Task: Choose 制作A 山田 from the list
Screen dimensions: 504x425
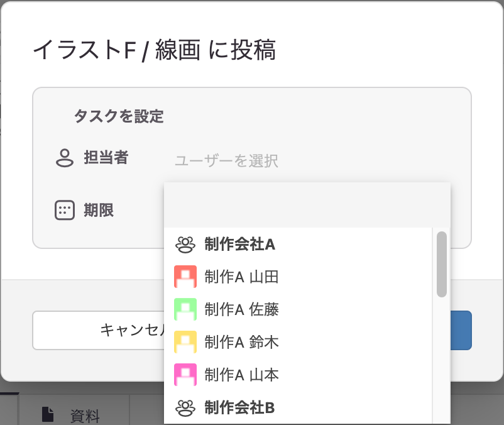Action: tap(298, 277)
